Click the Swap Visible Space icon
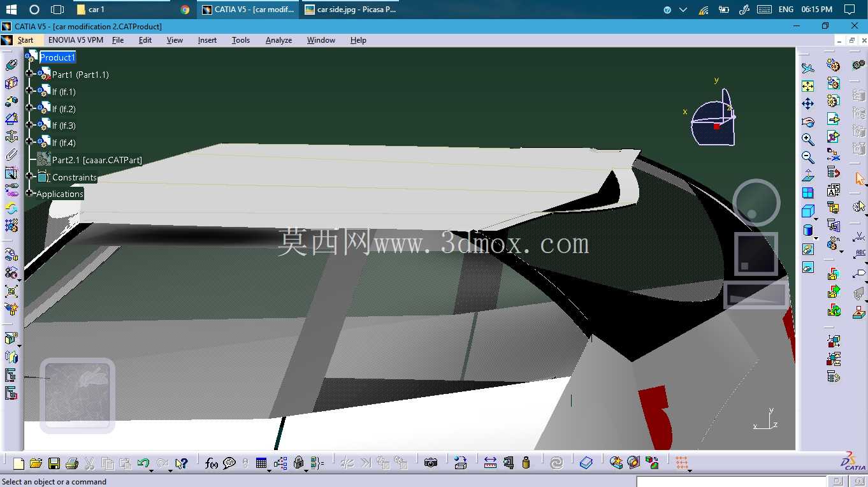868x487 pixels. click(x=808, y=267)
